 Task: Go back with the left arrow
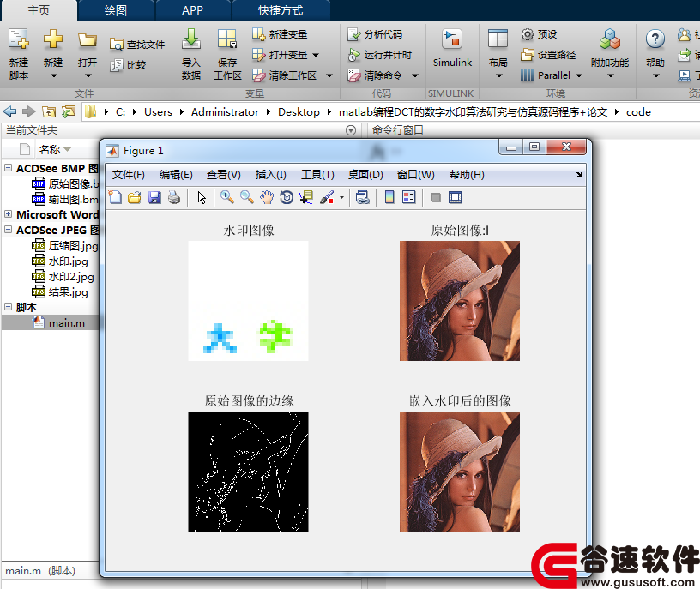pos(9,111)
